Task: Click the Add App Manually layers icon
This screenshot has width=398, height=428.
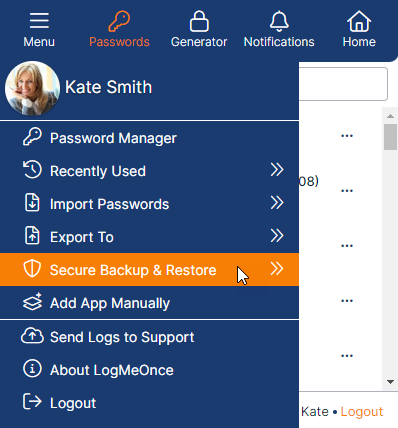Action: point(32,302)
